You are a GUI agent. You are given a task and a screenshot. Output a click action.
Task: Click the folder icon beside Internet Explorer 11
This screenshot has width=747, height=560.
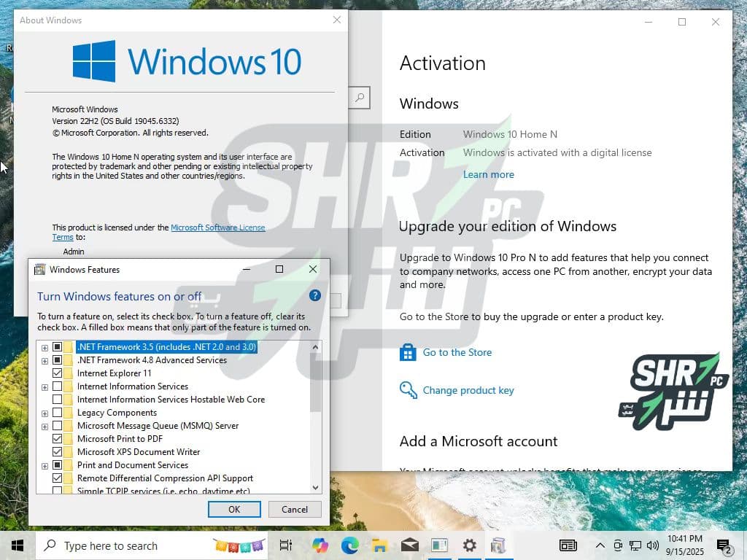[x=68, y=373]
